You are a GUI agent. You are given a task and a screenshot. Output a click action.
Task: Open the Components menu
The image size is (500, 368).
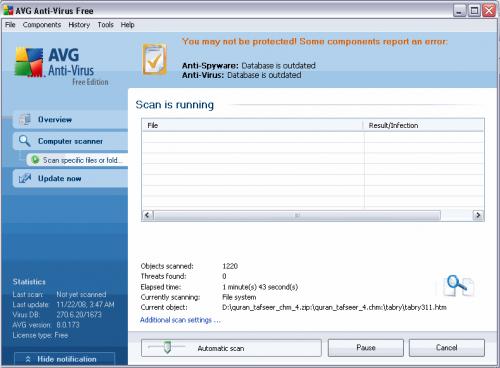[42, 25]
